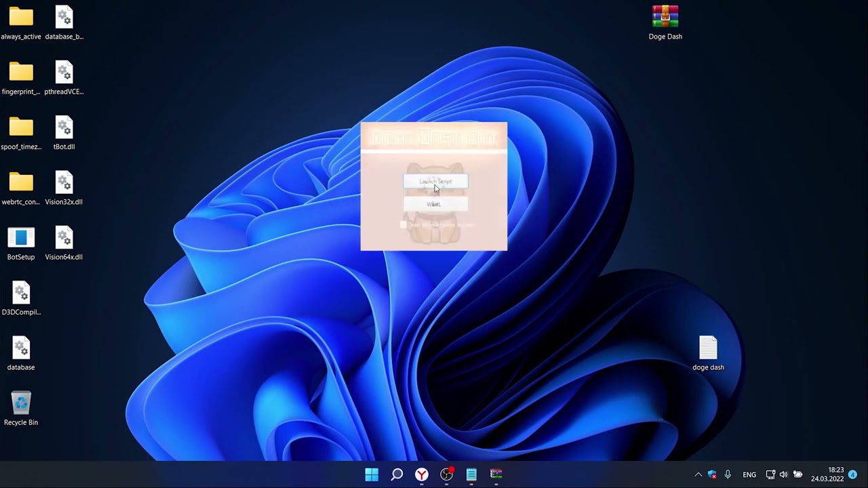Open the Windows Start menu

[x=372, y=474]
